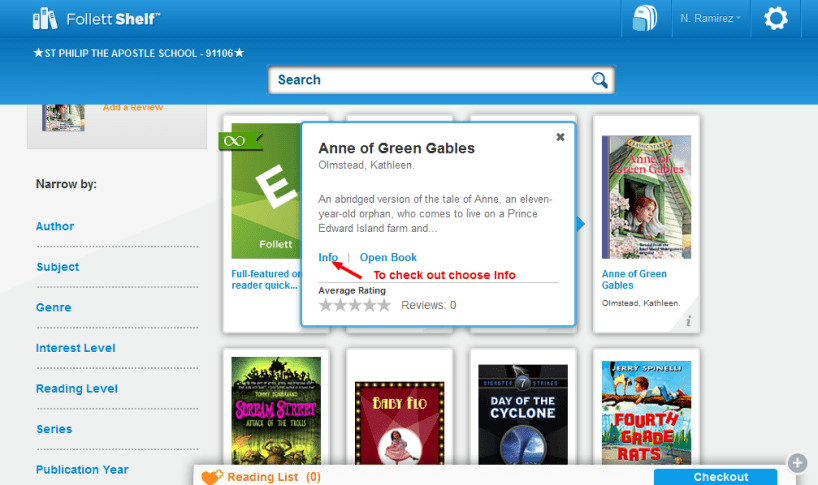Click the search magnifier icon
This screenshot has height=485, width=818.
coord(599,80)
